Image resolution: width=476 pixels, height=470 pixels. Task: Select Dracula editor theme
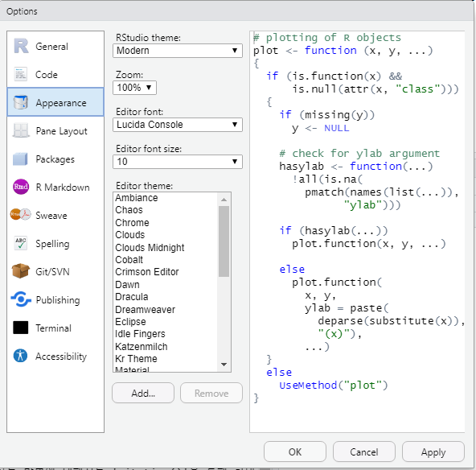point(166,297)
